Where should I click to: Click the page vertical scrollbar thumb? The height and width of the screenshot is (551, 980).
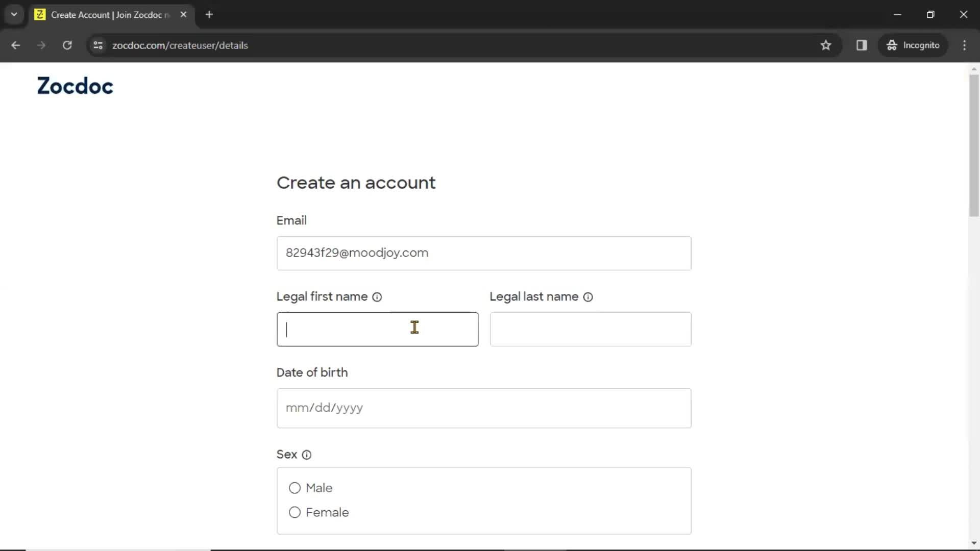(x=974, y=145)
